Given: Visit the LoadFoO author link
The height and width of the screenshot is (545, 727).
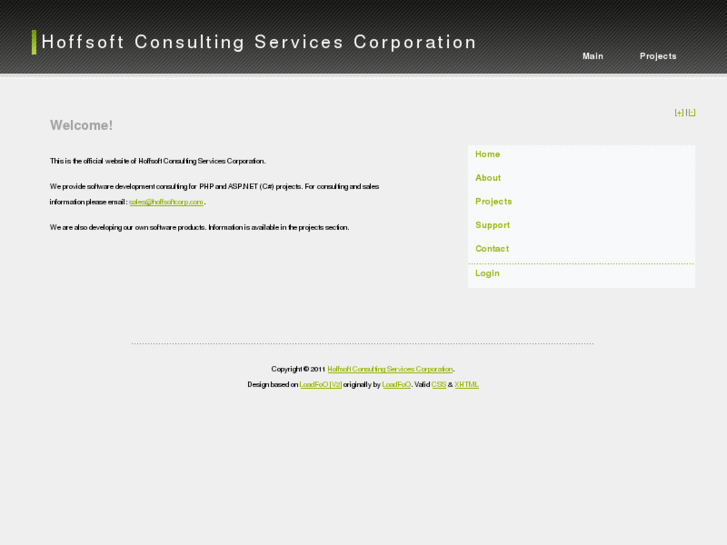Looking at the screenshot, I should 396,385.
